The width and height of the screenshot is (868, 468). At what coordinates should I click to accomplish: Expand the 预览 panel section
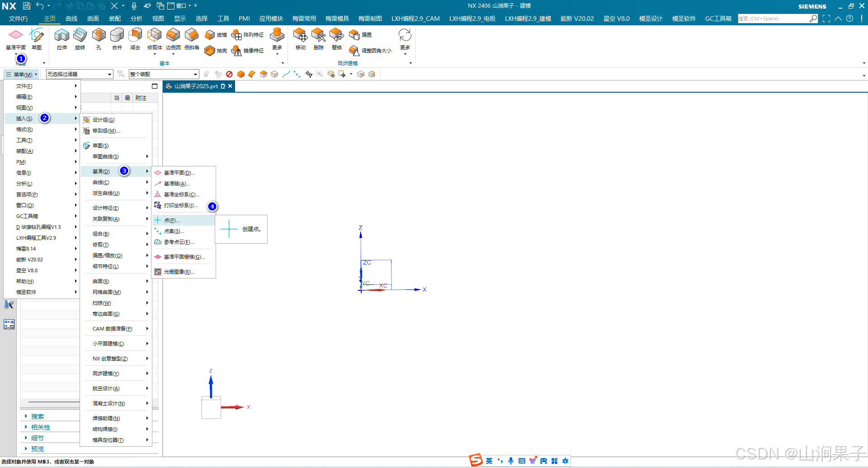point(38,449)
